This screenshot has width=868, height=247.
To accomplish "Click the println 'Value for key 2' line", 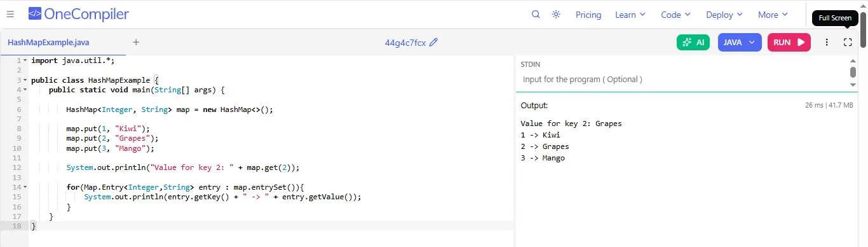I will pos(182,168).
